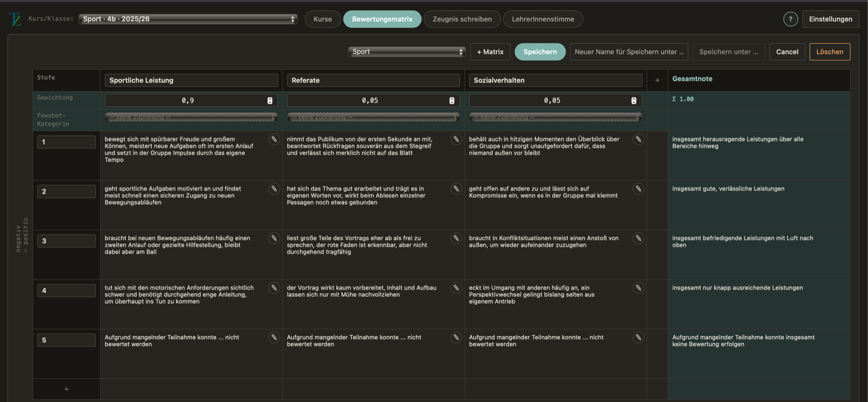Click pencil icon for grade 2 Referate description
Screen dimensions: 868x402
(456, 189)
